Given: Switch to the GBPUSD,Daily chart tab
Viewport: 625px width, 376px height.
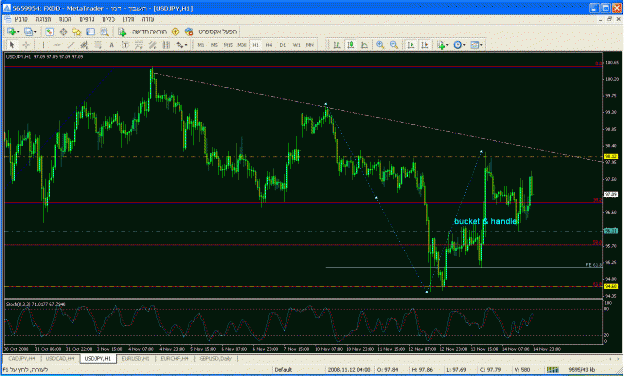Looking at the screenshot, I should 216,359.
